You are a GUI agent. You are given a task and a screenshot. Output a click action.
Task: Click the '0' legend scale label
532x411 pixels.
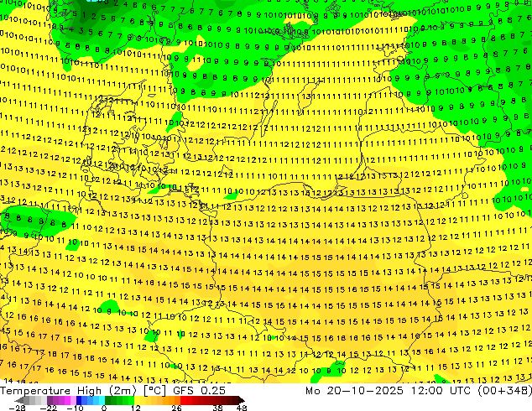point(104,408)
